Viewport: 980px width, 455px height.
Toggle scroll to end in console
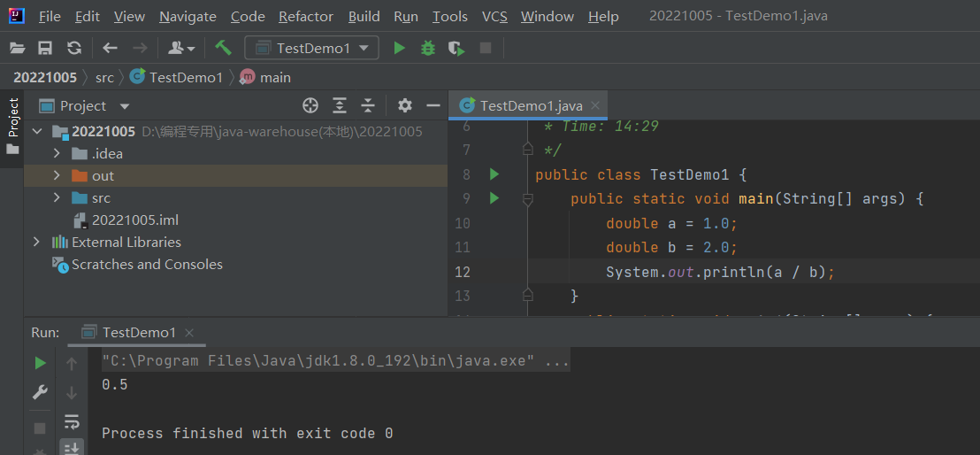(73, 447)
